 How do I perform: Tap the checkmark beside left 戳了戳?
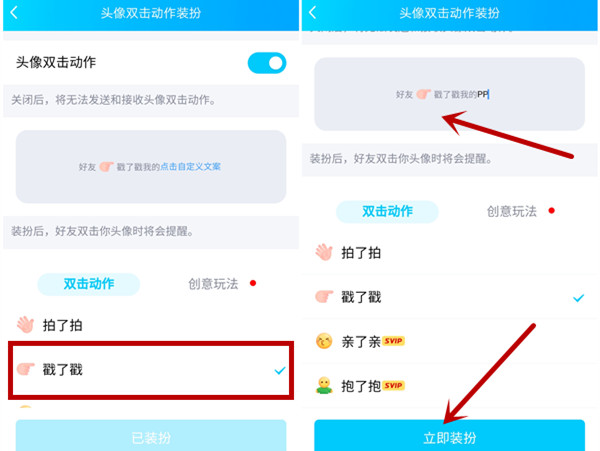pos(280,370)
